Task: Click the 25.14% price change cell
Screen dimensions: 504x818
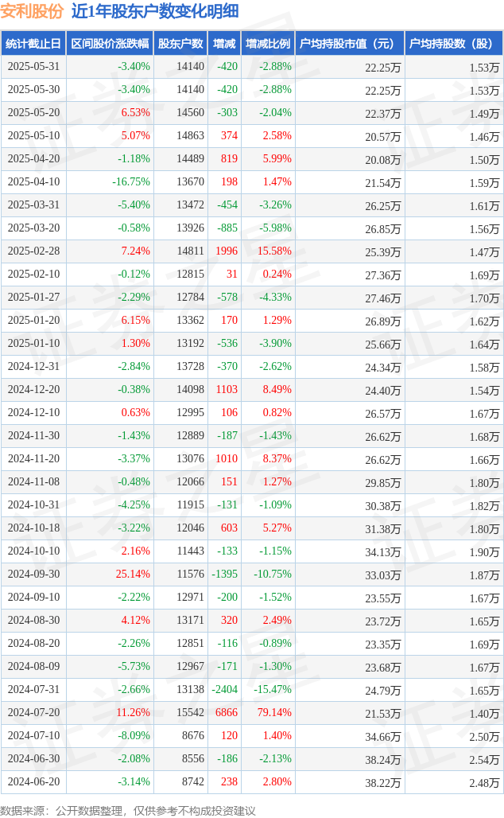Action: (133, 575)
